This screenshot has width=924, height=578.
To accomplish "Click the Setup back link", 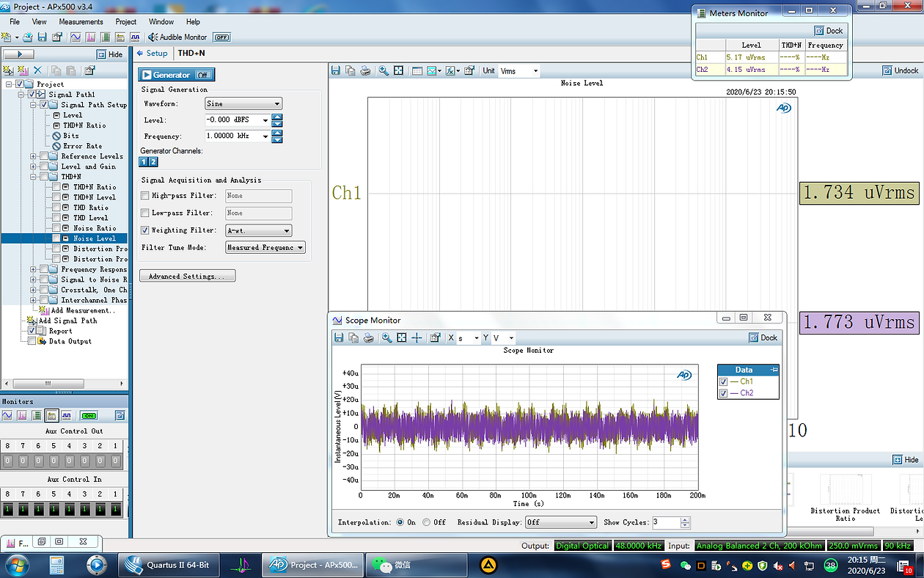I will (x=153, y=53).
